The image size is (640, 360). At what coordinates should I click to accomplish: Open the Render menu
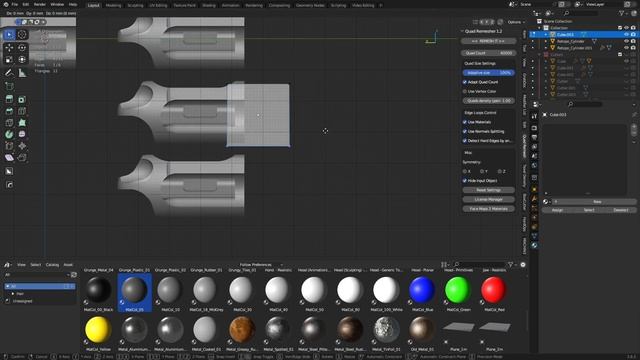point(40,4)
